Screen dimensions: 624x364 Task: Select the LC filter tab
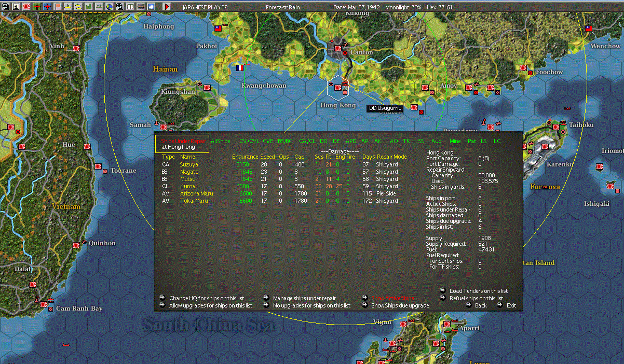point(497,141)
